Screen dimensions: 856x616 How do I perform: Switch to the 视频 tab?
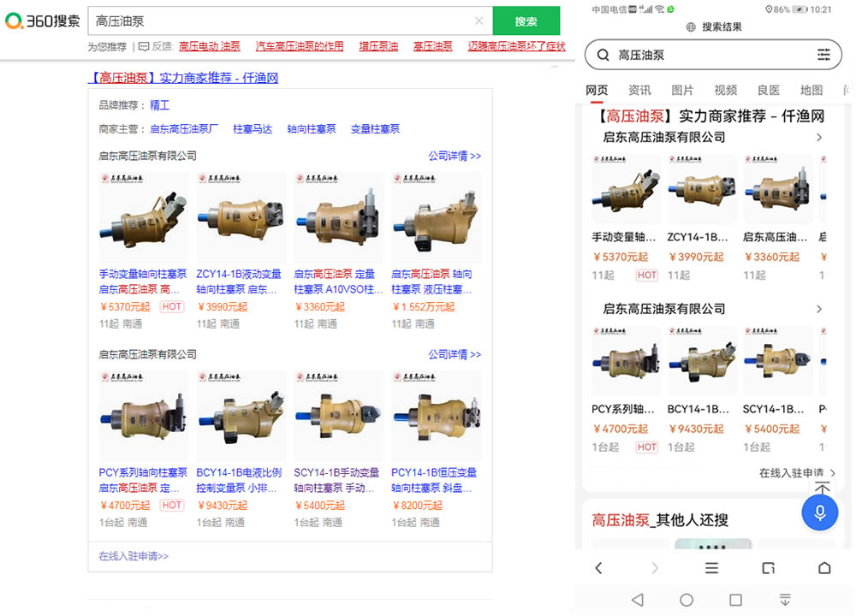[x=725, y=90]
